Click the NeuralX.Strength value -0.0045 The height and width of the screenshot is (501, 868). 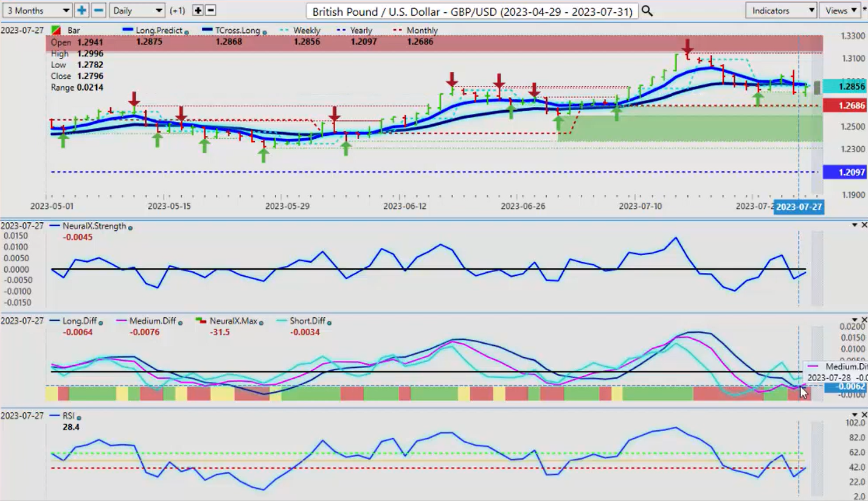[78, 237]
